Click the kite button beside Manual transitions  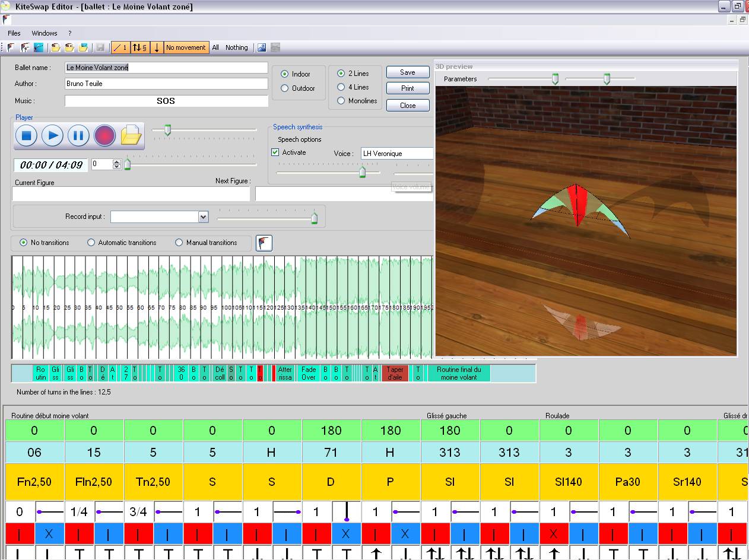(x=264, y=243)
